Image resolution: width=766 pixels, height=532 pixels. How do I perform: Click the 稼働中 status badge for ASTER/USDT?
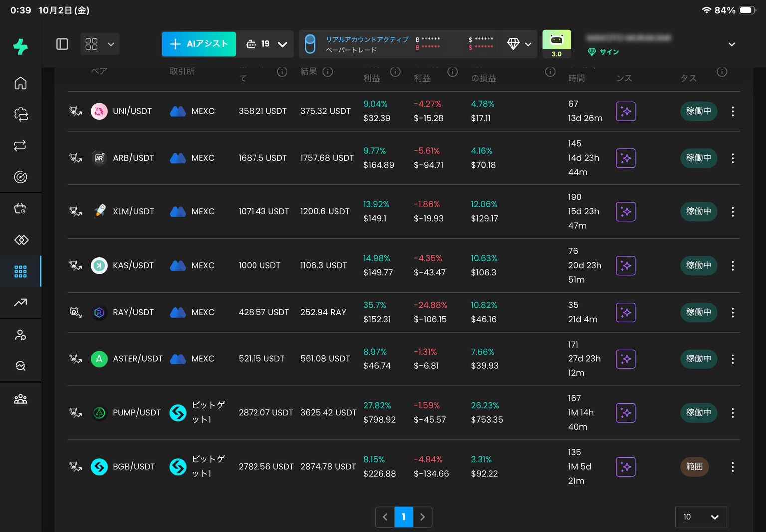(699, 359)
